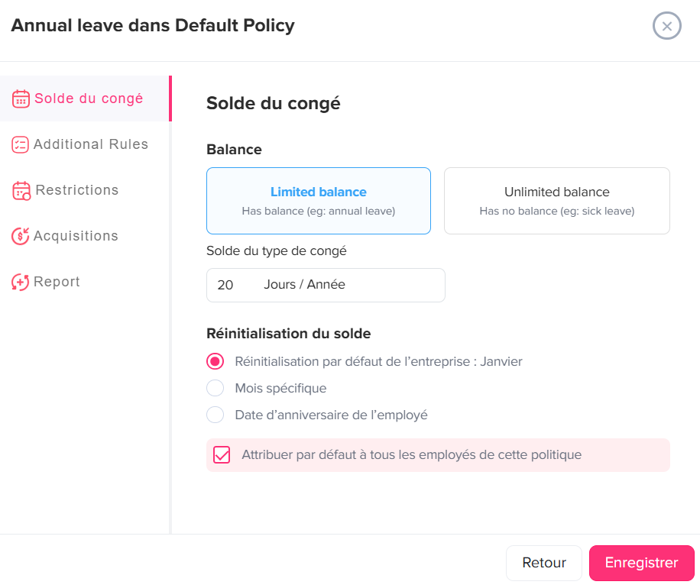Click the Enregistrer button
700x588 pixels.
[641, 563]
